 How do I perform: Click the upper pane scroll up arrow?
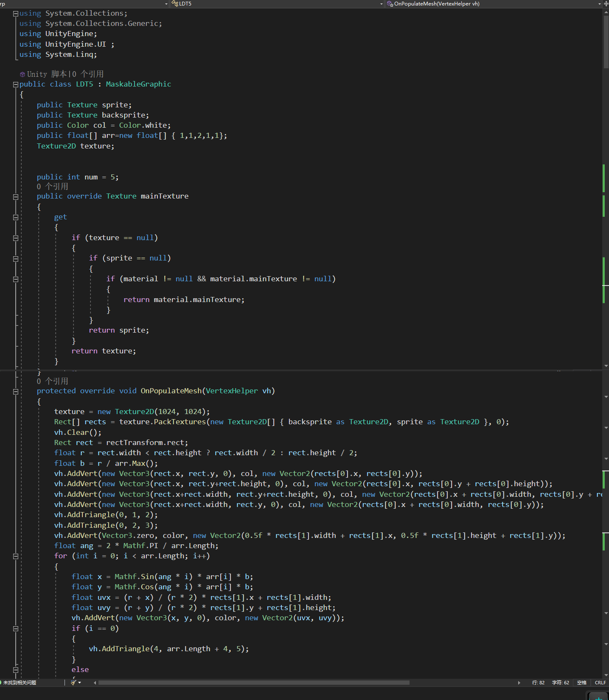click(x=606, y=12)
